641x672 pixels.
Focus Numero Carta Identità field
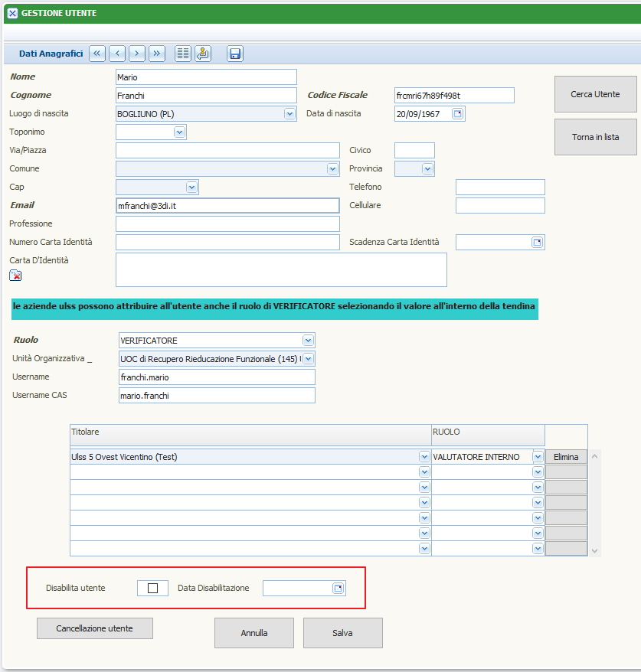pyautogui.click(x=227, y=243)
